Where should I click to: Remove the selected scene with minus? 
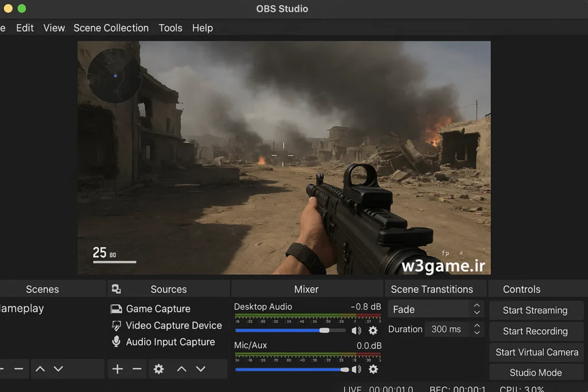(x=19, y=369)
